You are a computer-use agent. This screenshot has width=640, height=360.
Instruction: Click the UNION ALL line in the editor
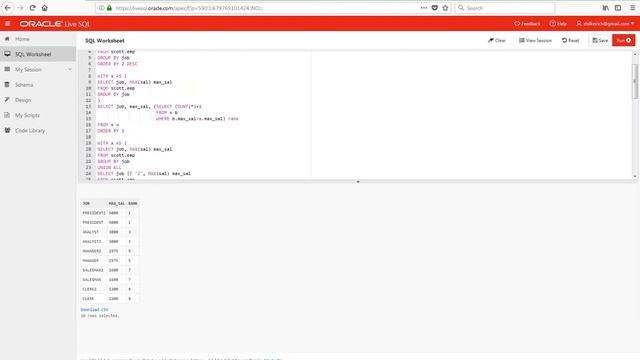tap(109, 167)
